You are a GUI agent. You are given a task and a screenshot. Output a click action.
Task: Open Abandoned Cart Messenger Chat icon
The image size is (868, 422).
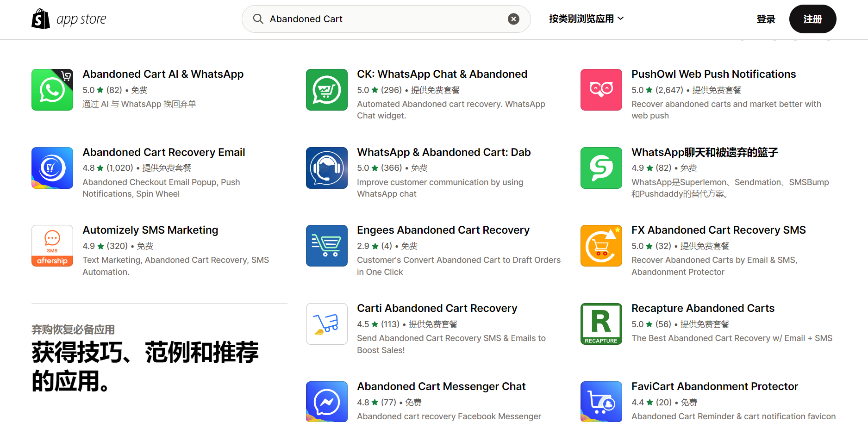327,401
